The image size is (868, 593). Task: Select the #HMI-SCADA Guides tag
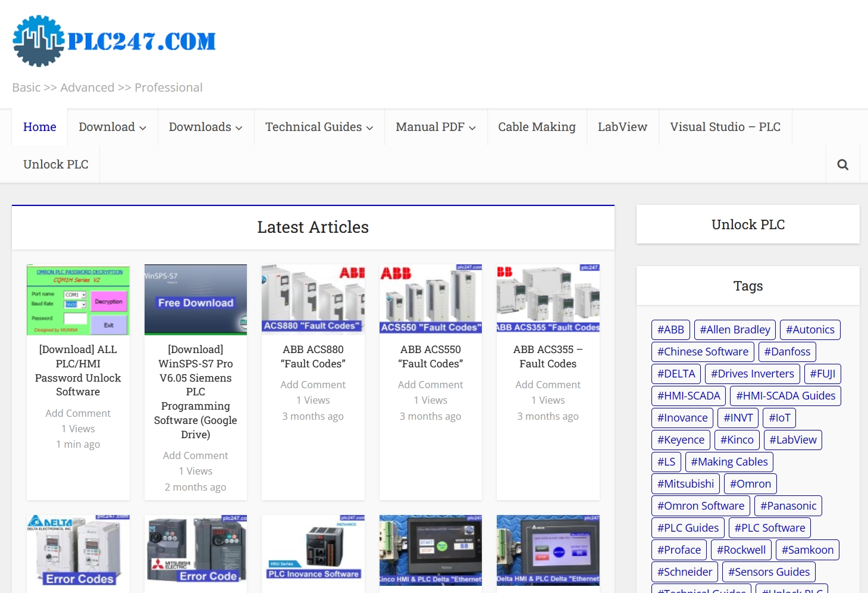click(x=785, y=396)
